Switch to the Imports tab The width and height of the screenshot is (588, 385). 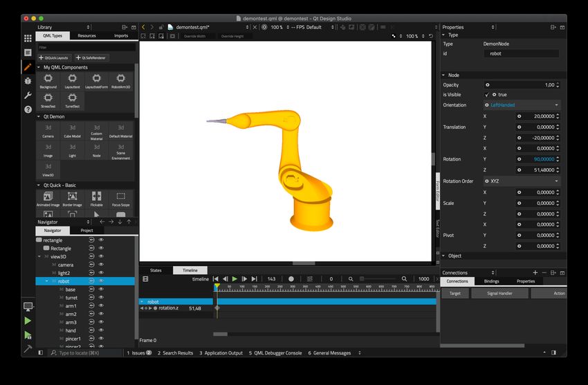click(x=121, y=35)
